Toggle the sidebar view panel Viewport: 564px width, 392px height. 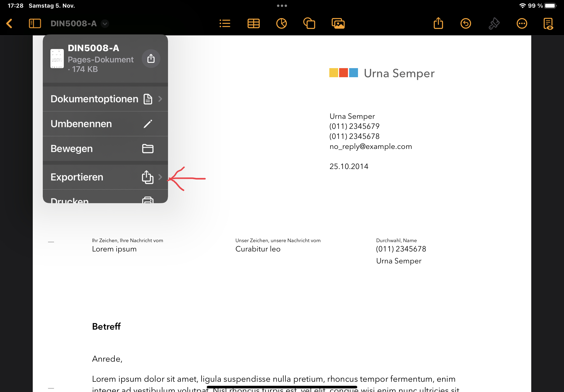[x=35, y=24]
